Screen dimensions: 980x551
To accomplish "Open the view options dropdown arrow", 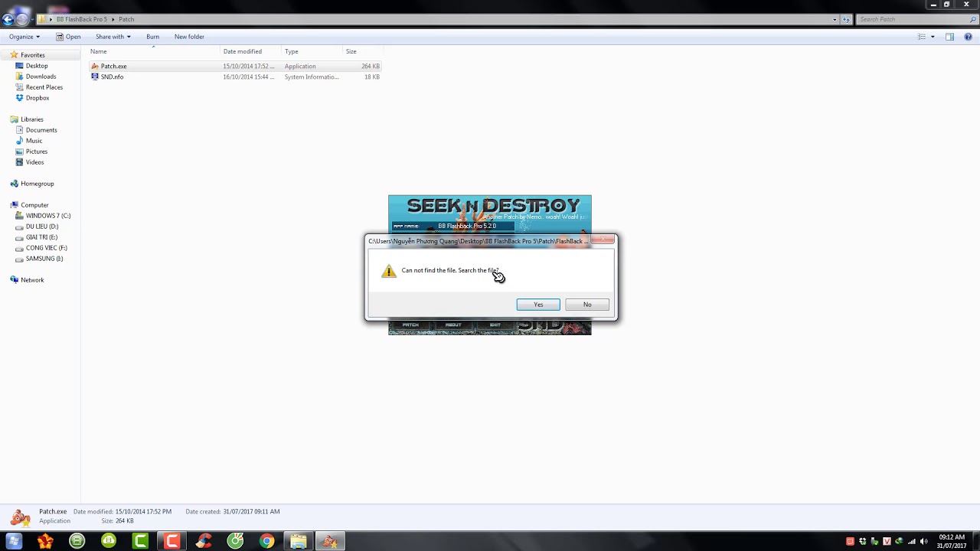I will [933, 37].
